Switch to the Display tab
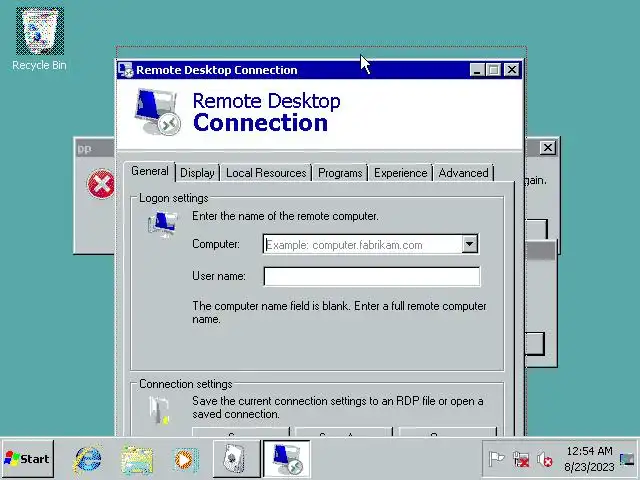The width and height of the screenshot is (640, 480). point(198,173)
